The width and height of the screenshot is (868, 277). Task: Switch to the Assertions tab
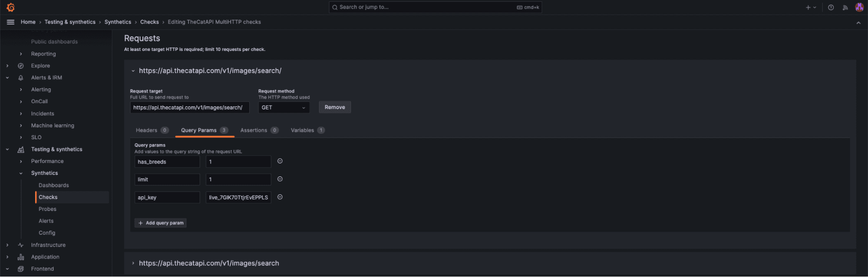click(259, 130)
